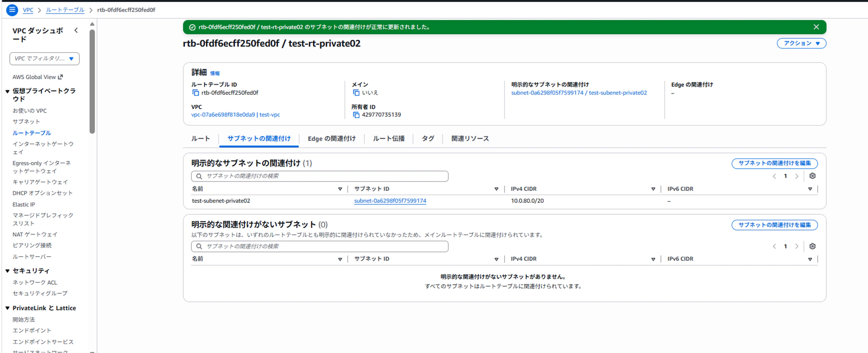
Task: Select the サブネットの関連付け tab
Action: (259, 139)
